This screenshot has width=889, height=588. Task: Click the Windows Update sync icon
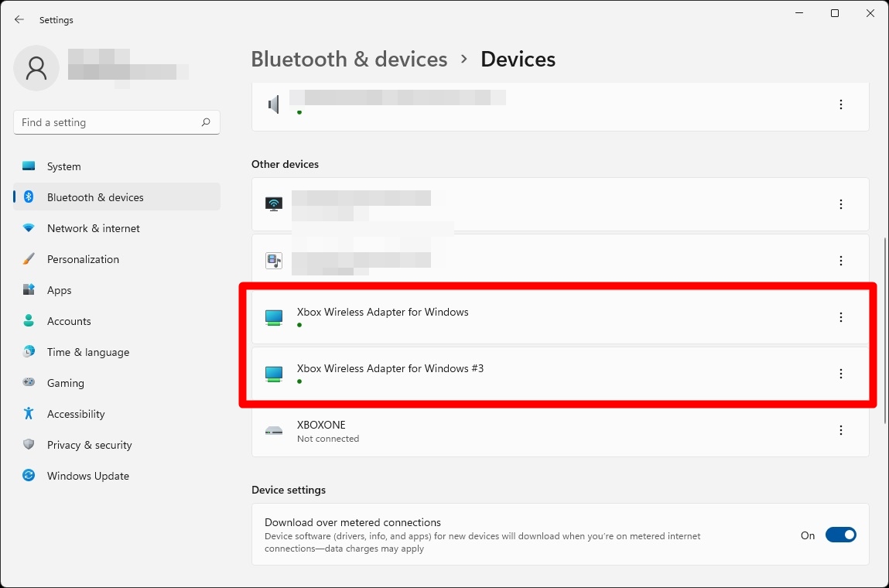[29, 475]
